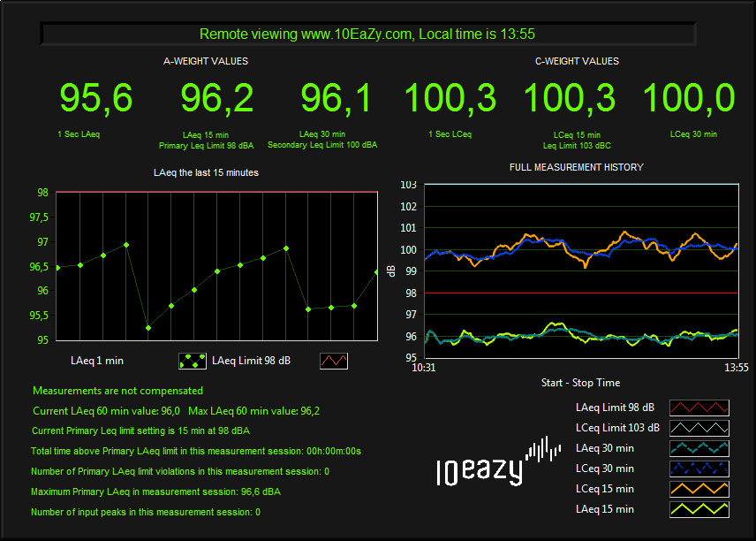Click the green-dotted LAeq 1 min legend icon
Viewport: 756px width, 541px height.
click(x=192, y=361)
